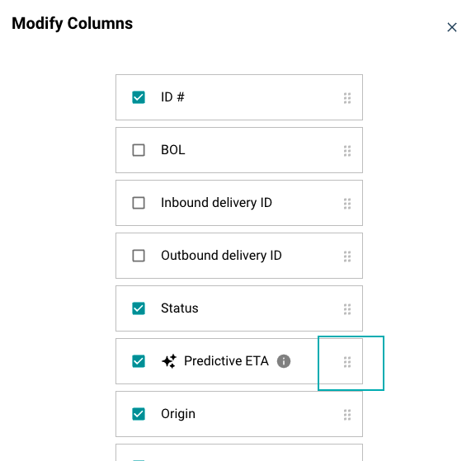Click the sparkle icon beside Predictive ETA
Image resolution: width=476 pixels, height=461 pixels.
point(169,361)
